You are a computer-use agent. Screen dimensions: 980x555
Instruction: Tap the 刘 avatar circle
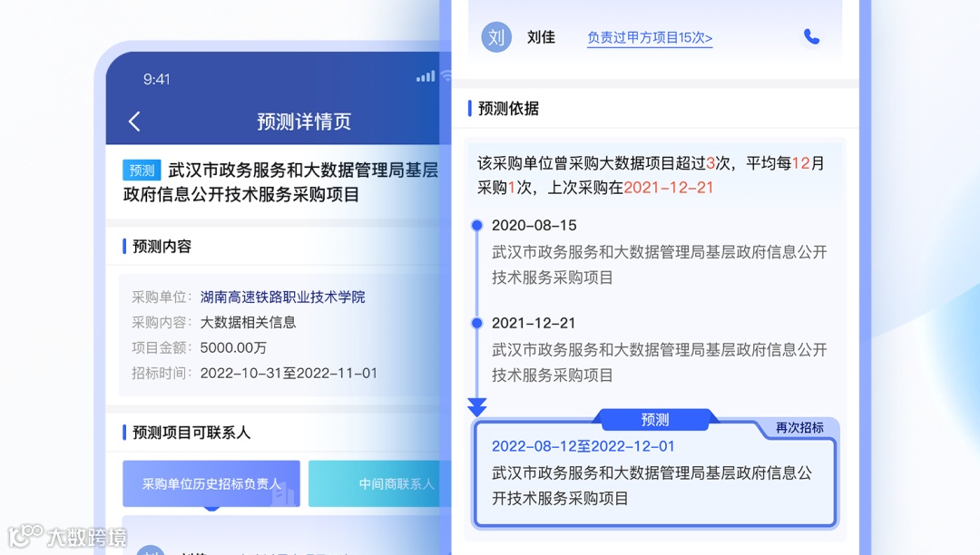(x=496, y=37)
